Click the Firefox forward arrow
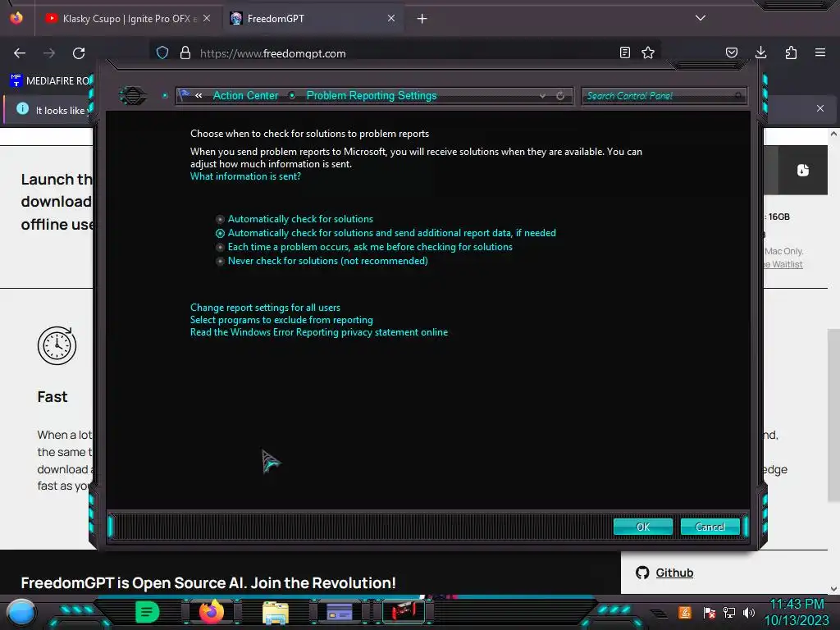The height and width of the screenshot is (630, 840). pyautogui.click(x=49, y=53)
